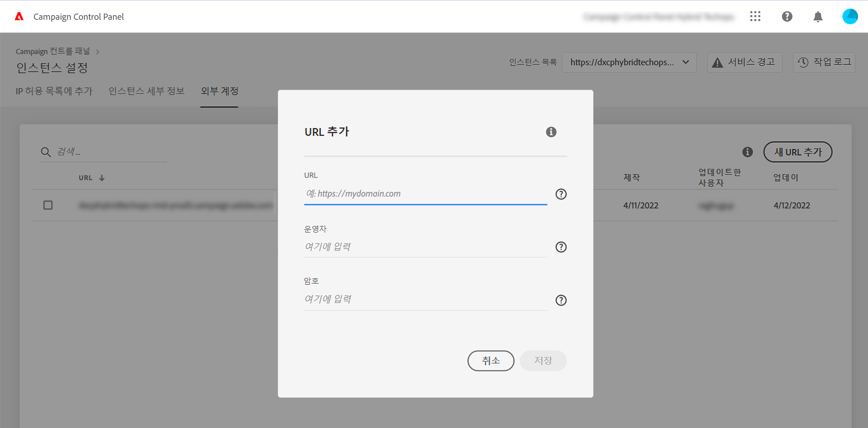The width and height of the screenshot is (868, 428).
Task: Open the help question mark icon in header
Action: pos(787,16)
